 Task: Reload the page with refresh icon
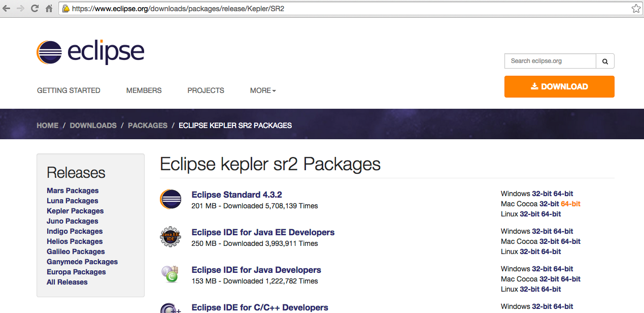click(35, 9)
